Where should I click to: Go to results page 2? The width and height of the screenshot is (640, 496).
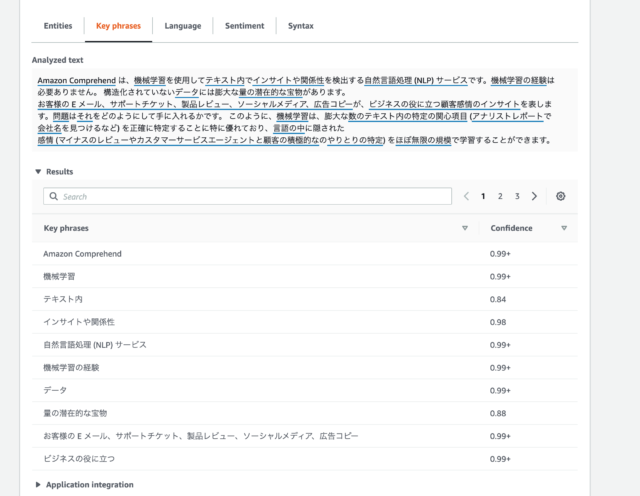point(500,197)
